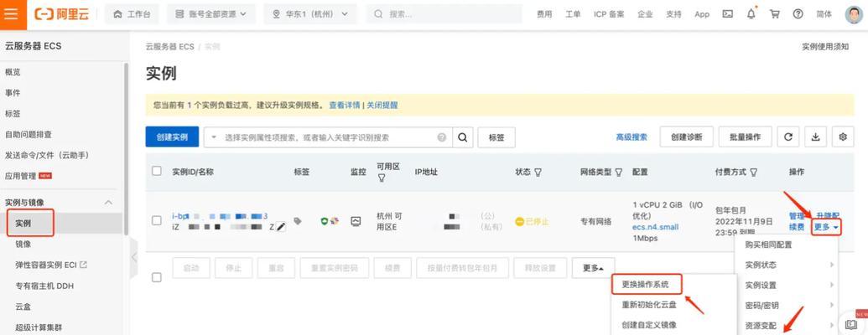Open the 工单 top menu
868x335 pixels.
573,14
